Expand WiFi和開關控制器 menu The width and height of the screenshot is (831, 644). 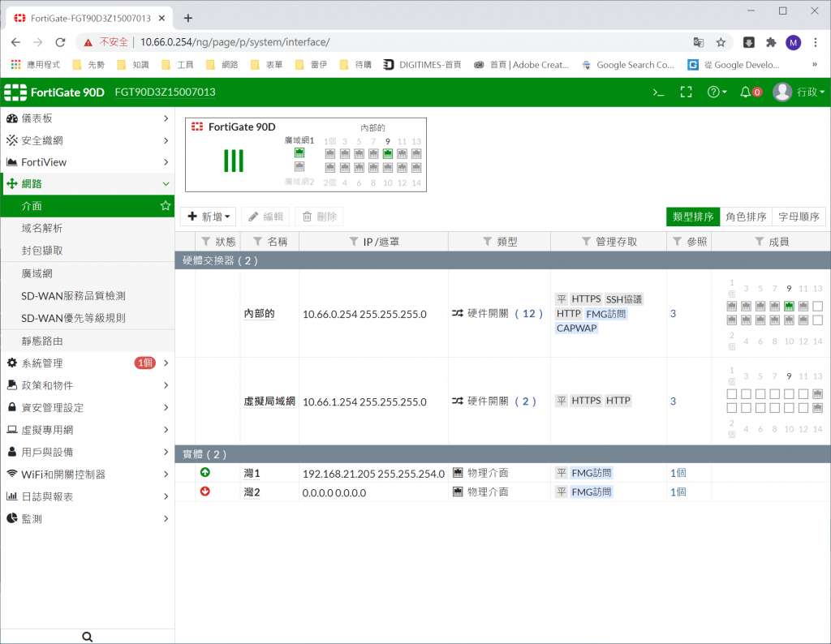(x=87, y=474)
